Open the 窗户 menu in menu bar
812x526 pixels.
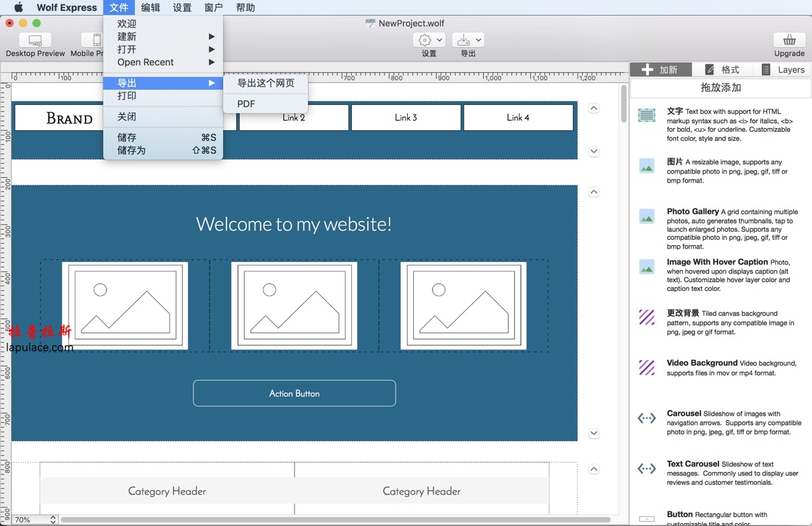(214, 7)
